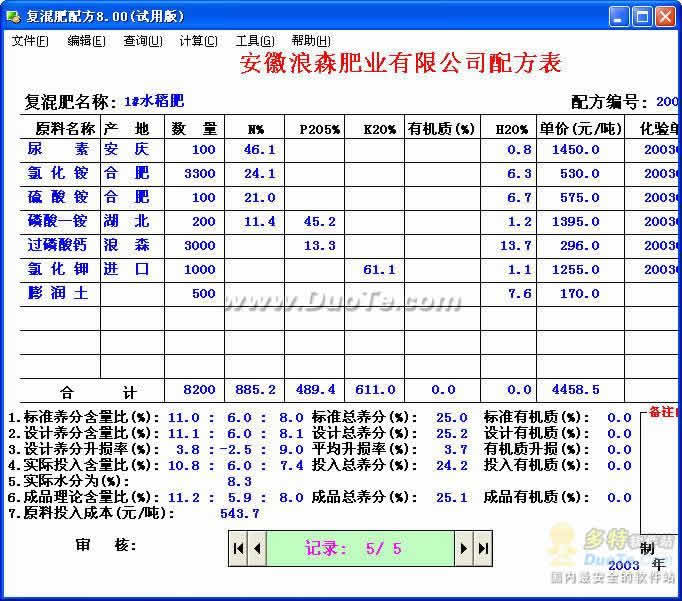Maximize the application window
Image resolution: width=682 pixels, height=601 pixels.
[x=642, y=17]
